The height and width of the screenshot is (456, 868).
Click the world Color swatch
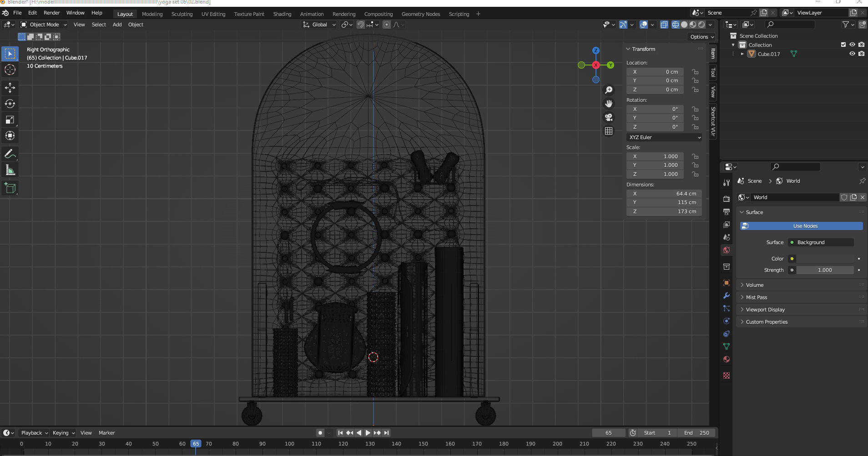(x=824, y=259)
